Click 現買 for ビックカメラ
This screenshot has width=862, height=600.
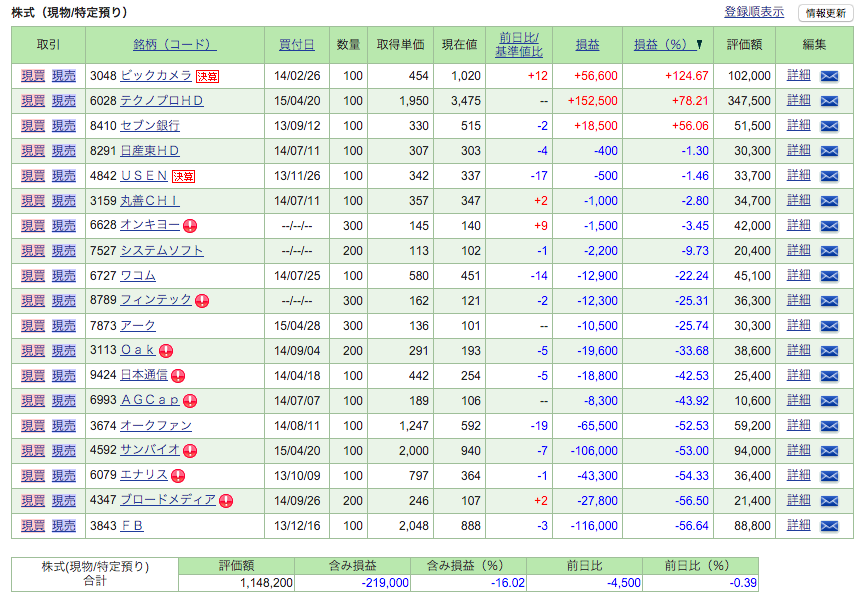click(33, 76)
